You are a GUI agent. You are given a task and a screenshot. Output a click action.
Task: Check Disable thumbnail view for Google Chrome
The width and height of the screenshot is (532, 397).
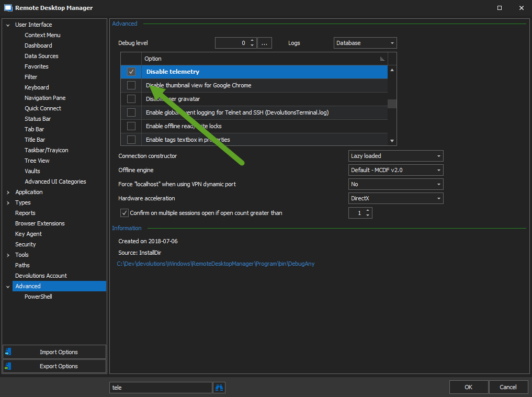coord(131,85)
